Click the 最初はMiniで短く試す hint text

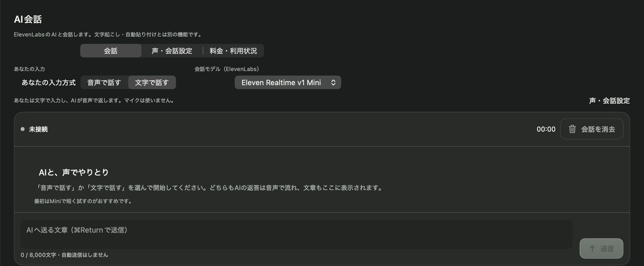tap(83, 201)
